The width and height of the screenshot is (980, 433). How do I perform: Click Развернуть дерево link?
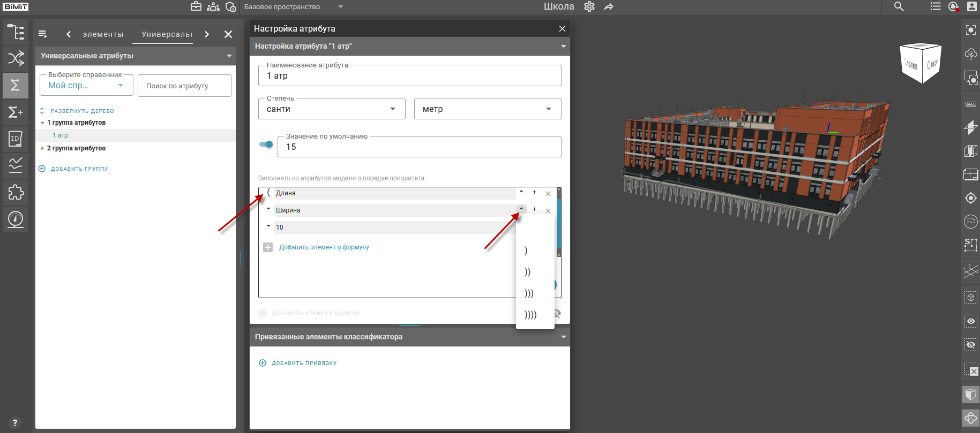point(82,111)
